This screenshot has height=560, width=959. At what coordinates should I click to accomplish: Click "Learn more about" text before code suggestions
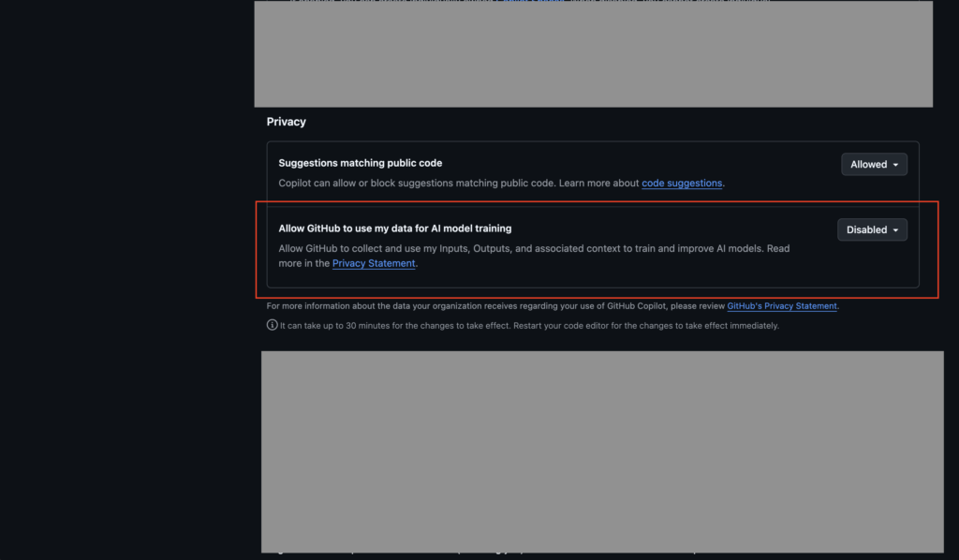coord(599,184)
